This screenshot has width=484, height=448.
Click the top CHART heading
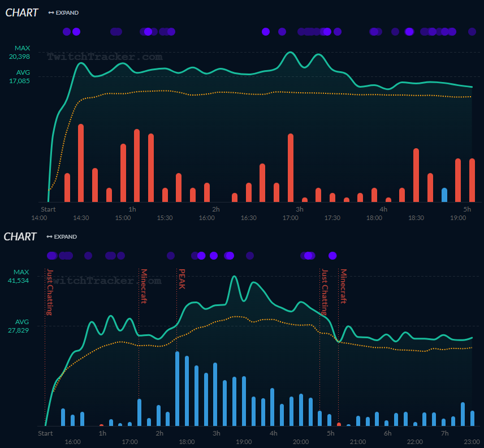21,12
